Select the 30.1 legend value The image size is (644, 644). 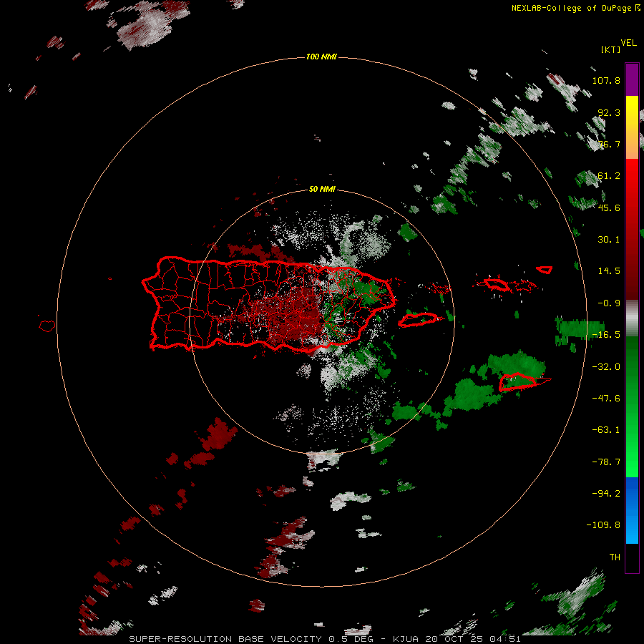coord(609,240)
